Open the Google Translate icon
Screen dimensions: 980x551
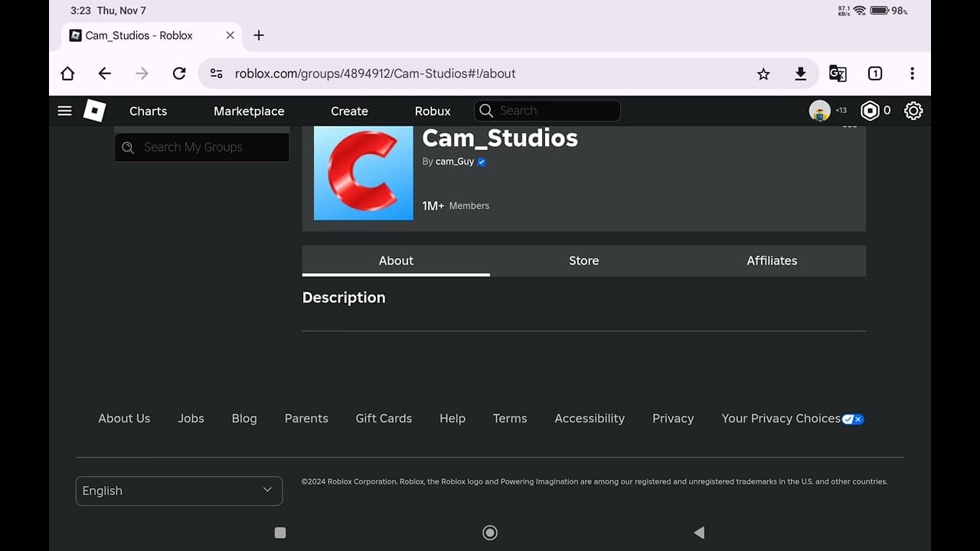(x=838, y=73)
